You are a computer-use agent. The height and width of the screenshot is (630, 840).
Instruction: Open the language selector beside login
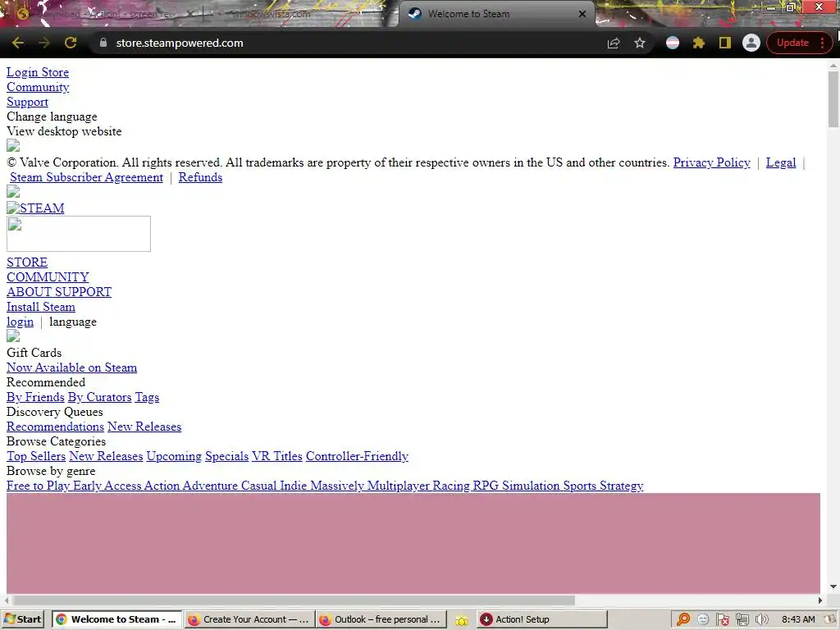(x=73, y=322)
